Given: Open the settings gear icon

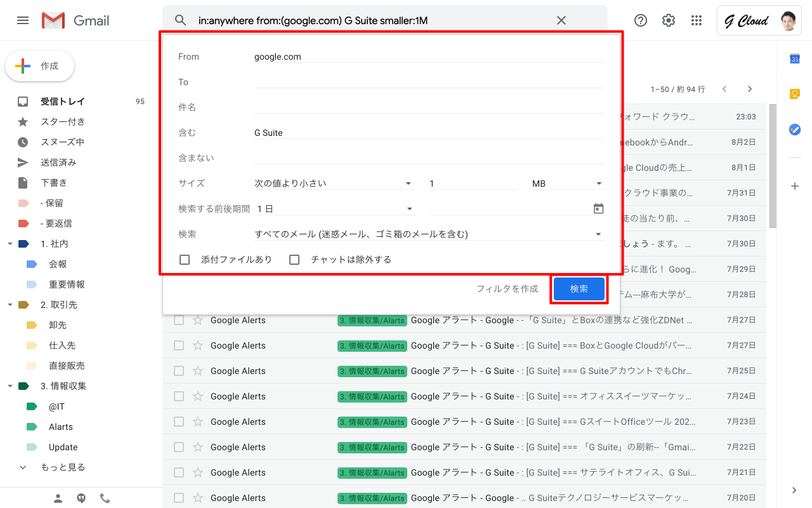Looking at the screenshot, I should coord(669,20).
